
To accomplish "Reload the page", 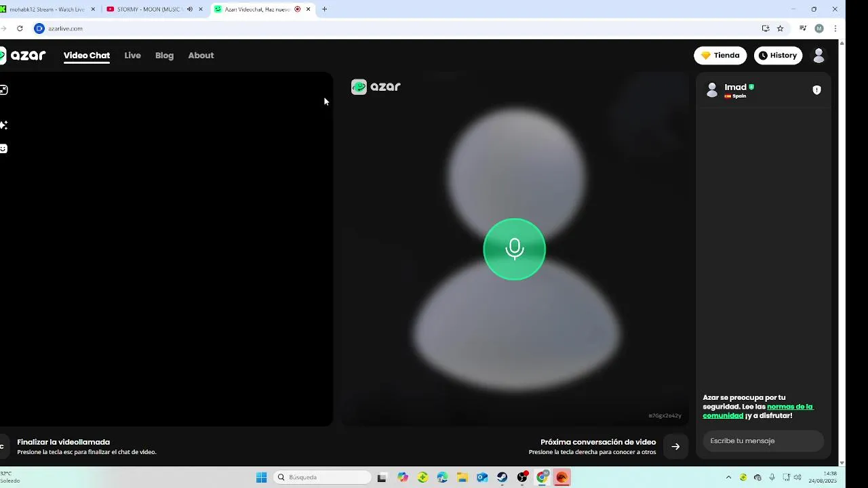I will pos(20,28).
